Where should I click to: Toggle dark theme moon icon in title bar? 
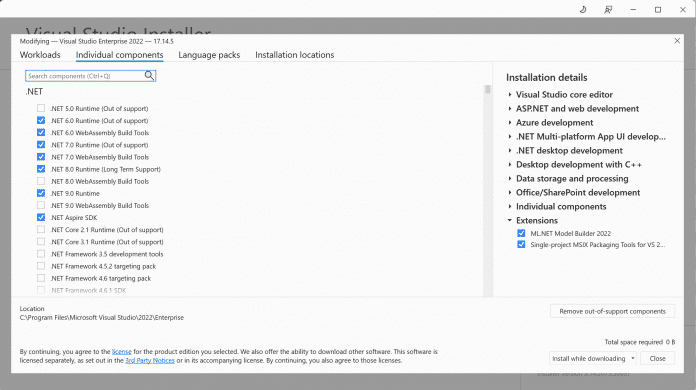tap(583, 9)
